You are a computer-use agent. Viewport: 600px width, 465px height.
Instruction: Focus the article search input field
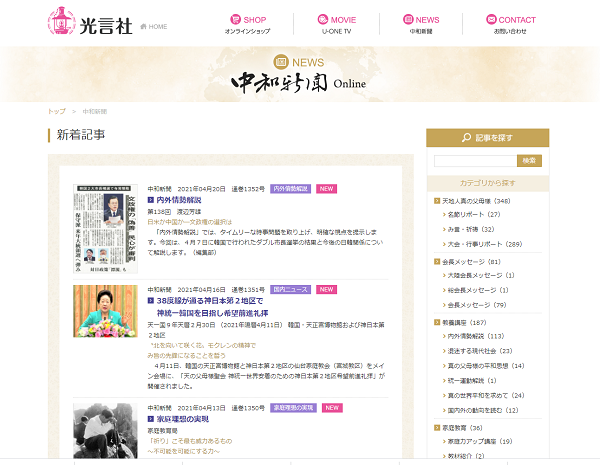pyautogui.click(x=475, y=161)
